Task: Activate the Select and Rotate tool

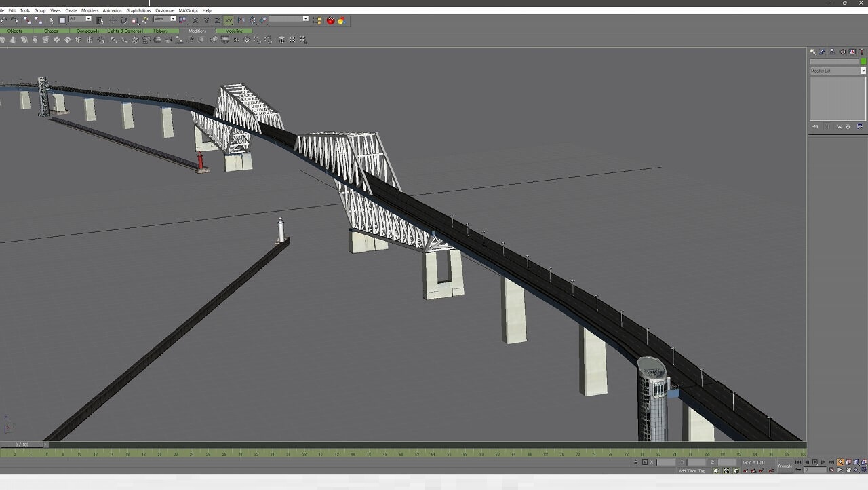Action: 123,20
